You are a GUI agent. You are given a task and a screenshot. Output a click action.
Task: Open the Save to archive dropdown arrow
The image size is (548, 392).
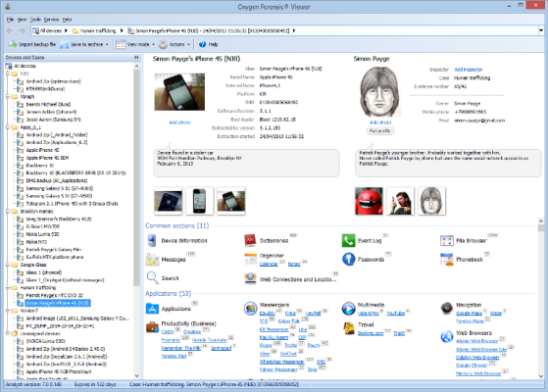pos(107,45)
